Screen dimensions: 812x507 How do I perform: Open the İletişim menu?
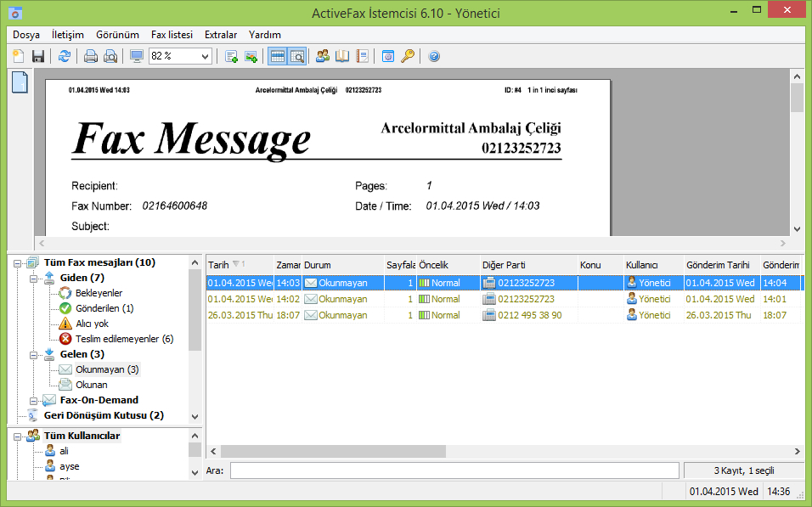pyautogui.click(x=68, y=35)
